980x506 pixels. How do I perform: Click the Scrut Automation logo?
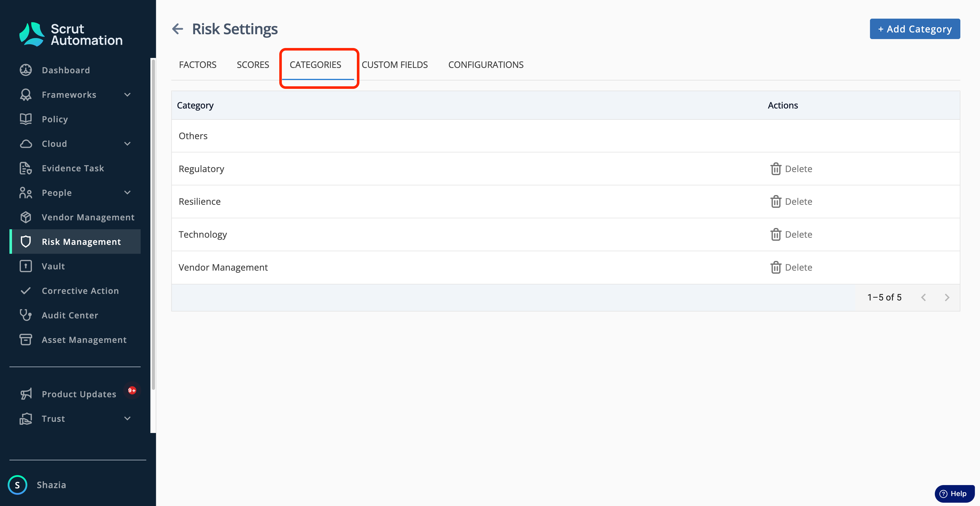click(71, 34)
